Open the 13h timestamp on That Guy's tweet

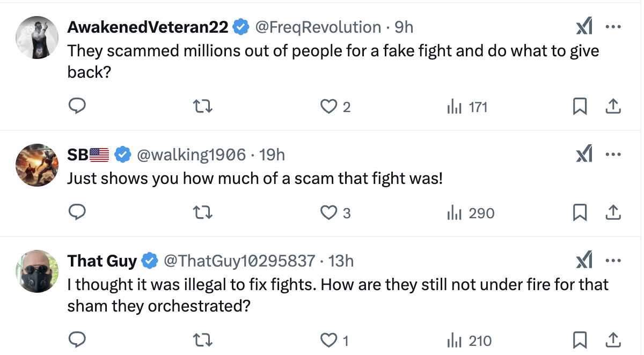[x=341, y=261]
